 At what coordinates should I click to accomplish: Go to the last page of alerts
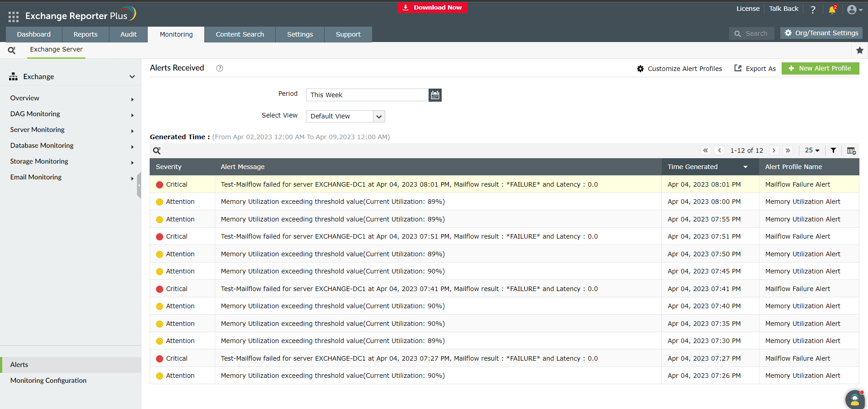(788, 150)
